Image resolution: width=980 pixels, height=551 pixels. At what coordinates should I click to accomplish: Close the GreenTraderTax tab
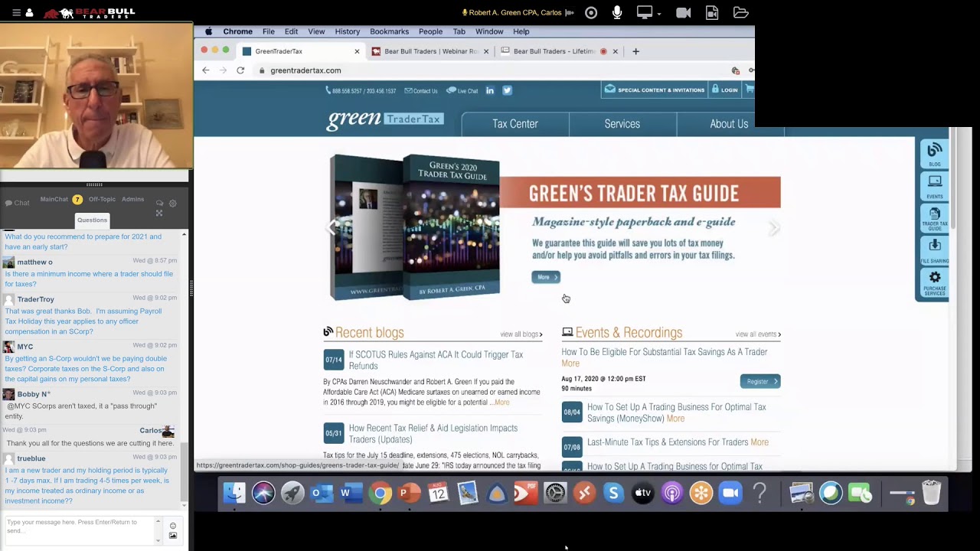357,51
